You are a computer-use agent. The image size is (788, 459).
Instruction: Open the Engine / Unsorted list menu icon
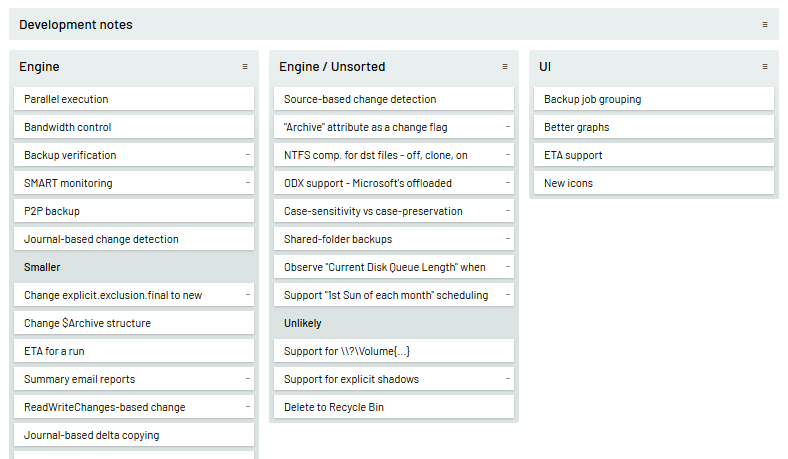pos(505,66)
